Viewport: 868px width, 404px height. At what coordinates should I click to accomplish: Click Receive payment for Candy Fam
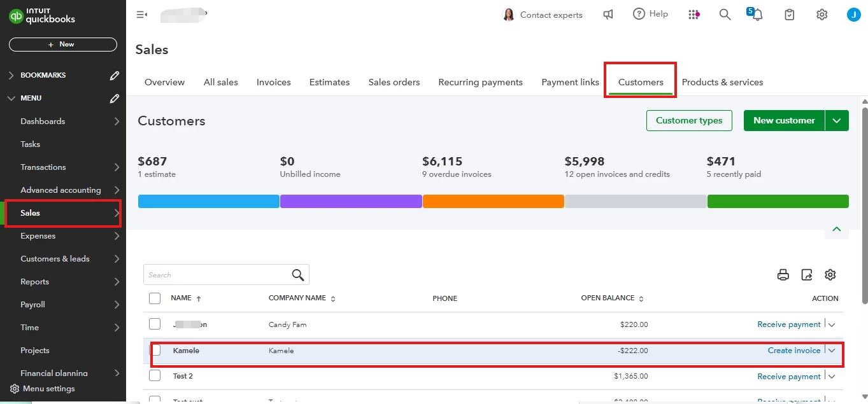coord(789,324)
